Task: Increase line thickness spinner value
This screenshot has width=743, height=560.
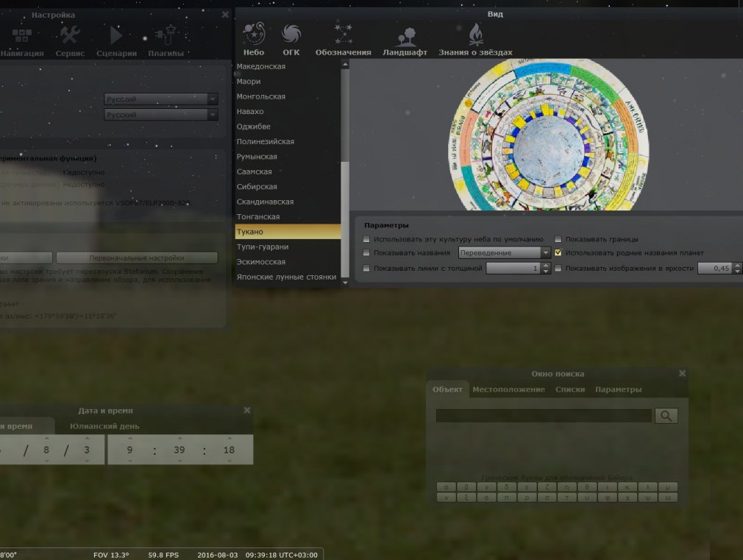Action: (x=546, y=266)
